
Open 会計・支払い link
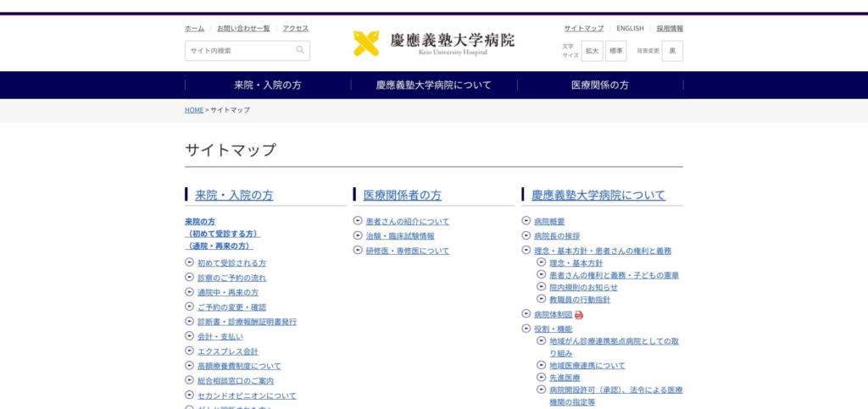tap(220, 336)
